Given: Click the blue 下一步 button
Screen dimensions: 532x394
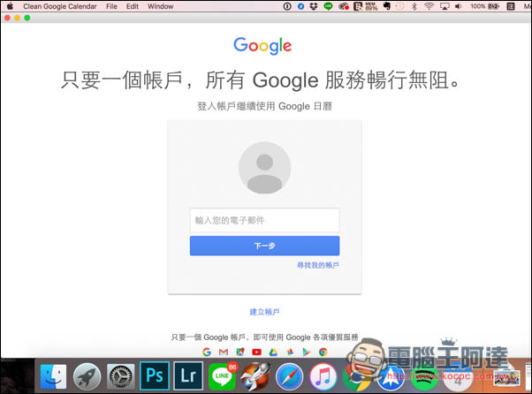Looking at the screenshot, I should [x=264, y=246].
